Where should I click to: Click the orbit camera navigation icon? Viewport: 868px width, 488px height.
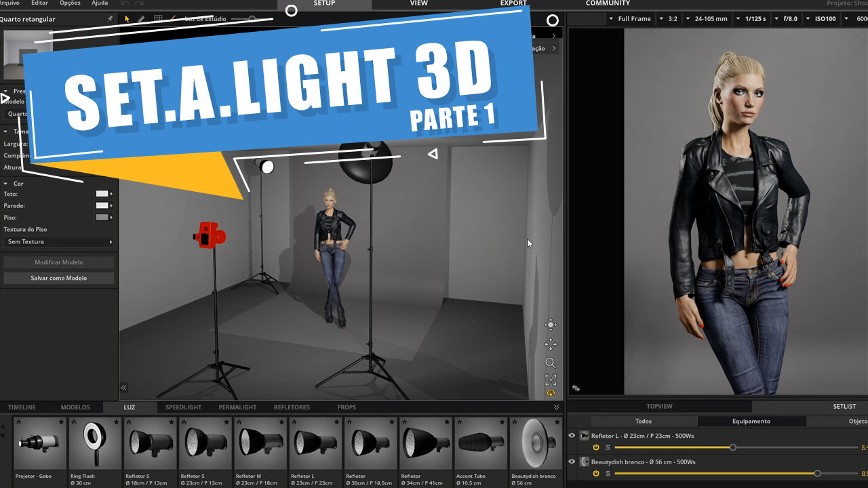coord(551,325)
